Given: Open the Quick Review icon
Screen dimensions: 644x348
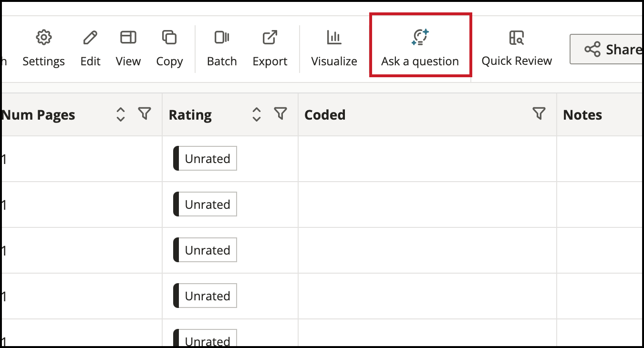Looking at the screenshot, I should [517, 37].
